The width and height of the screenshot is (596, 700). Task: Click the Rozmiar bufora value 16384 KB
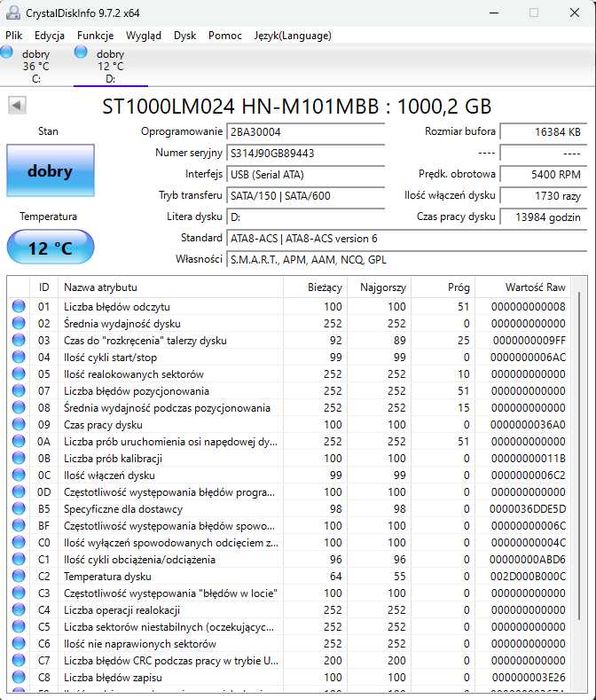[543, 132]
